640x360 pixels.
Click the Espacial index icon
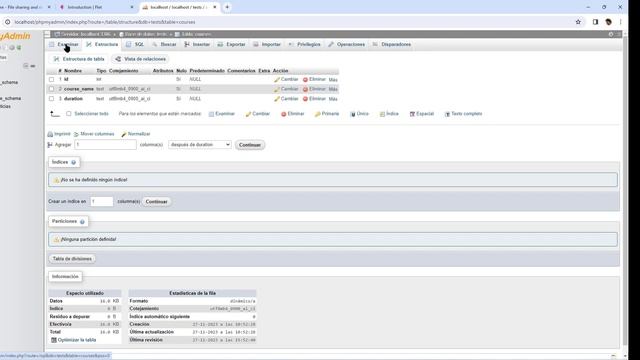click(412, 114)
